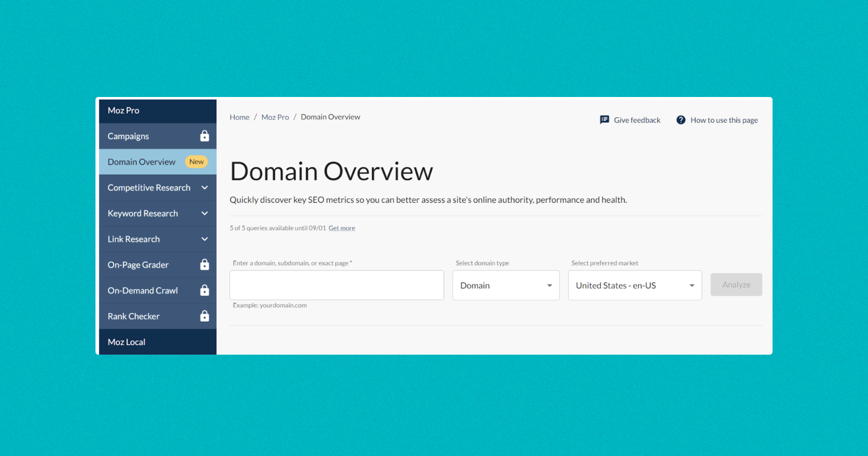Open the preferred market dropdown
Image resolution: width=868 pixels, height=456 pixels.
pos(635,286)
